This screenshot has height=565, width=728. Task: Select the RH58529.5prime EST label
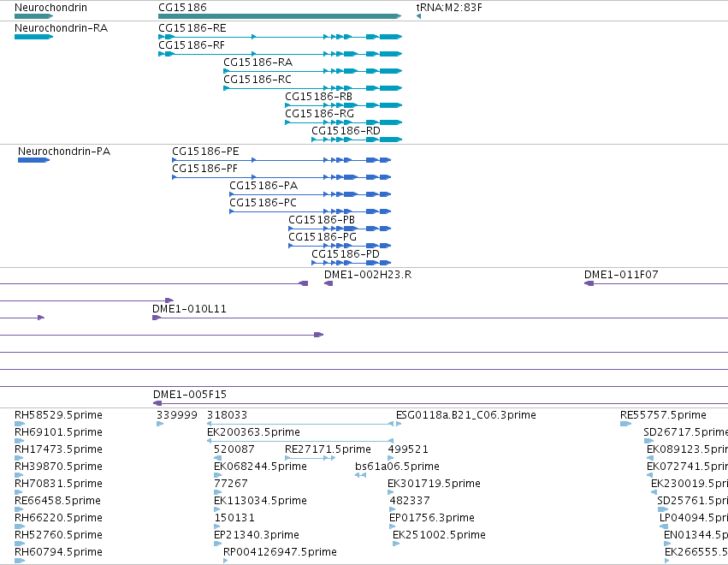click(58, 415)
